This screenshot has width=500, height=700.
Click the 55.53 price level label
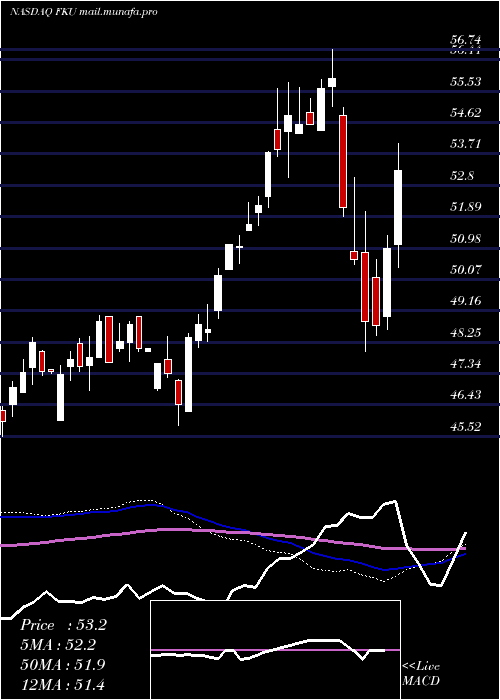coord(466,82)
